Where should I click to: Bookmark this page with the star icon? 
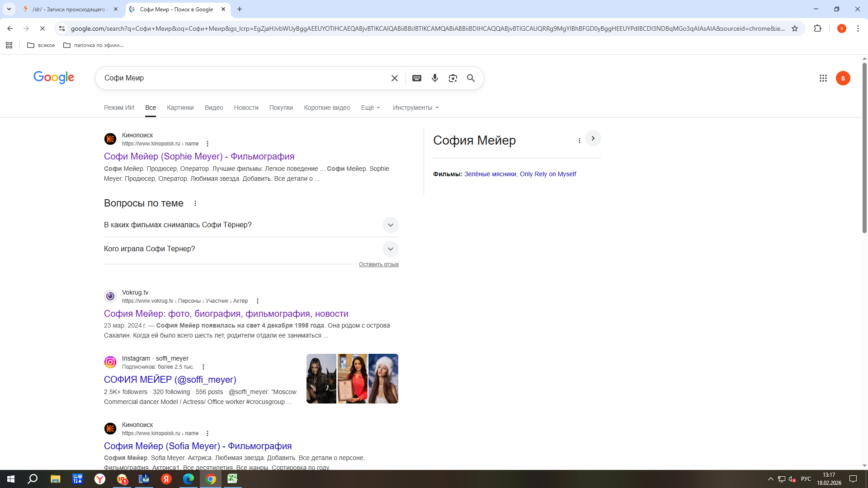[x=795, y=28]
